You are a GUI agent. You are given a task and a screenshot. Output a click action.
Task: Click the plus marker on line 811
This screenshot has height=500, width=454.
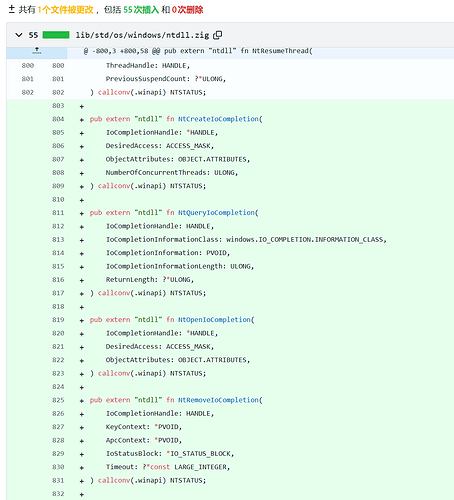tap(82, 213)
